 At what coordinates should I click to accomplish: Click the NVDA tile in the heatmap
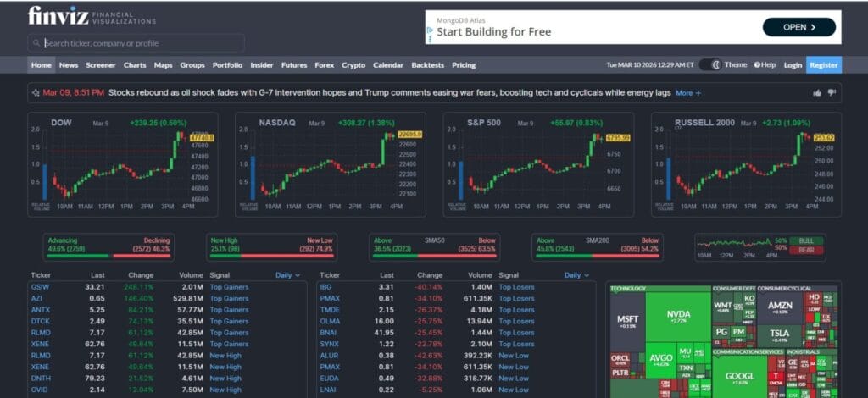678,317
